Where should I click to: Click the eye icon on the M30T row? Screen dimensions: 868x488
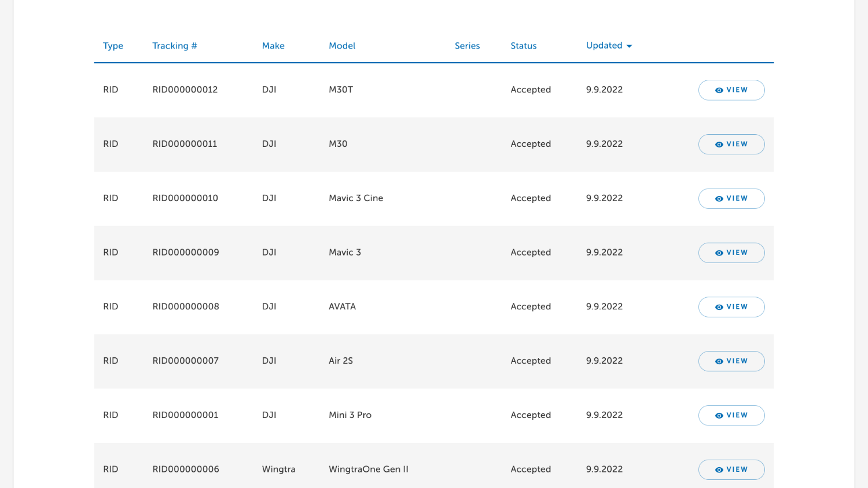tap(719, 90)
